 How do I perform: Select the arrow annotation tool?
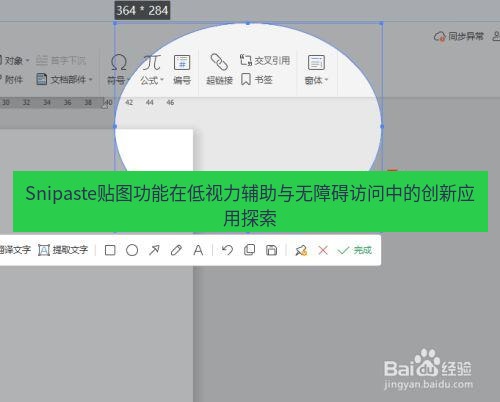(154, 250)
